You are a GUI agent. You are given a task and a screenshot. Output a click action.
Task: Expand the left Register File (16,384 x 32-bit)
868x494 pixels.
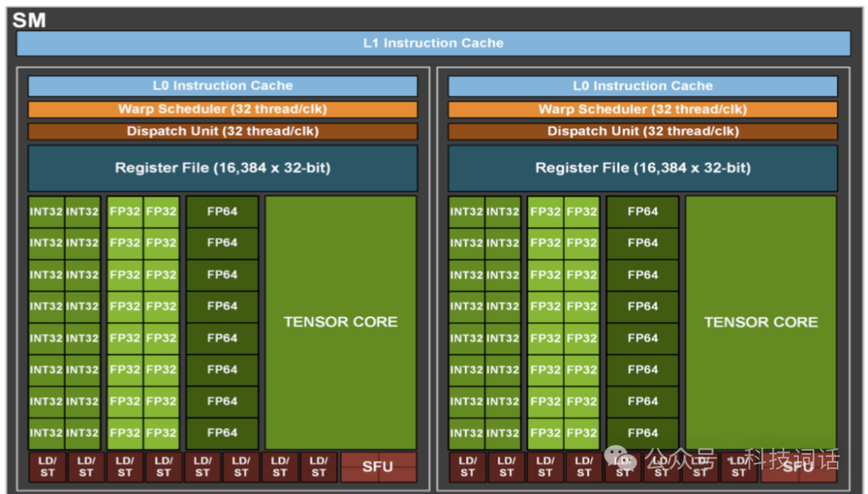pyautogui.click(x=223, y=168)
